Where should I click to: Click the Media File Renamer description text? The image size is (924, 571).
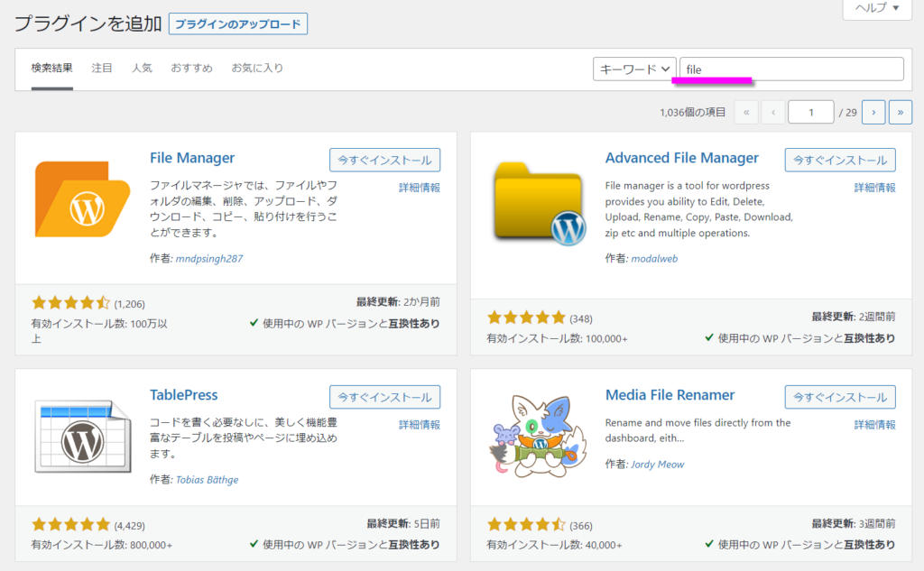point(698,430)
